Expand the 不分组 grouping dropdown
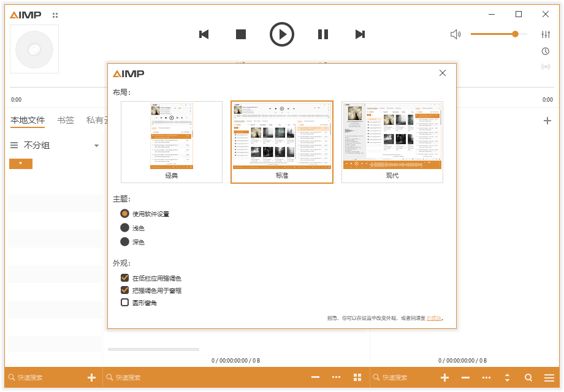 click(x=96, y=146)
